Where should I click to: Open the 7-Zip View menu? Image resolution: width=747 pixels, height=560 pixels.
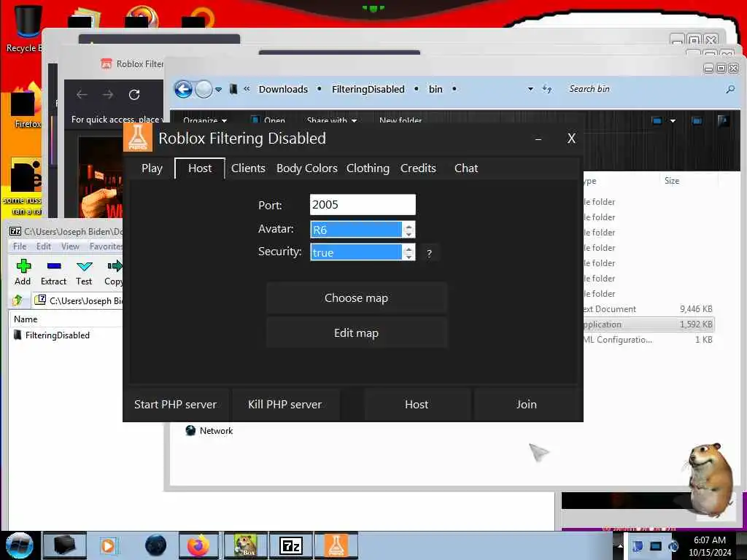(x=70, y=246)
